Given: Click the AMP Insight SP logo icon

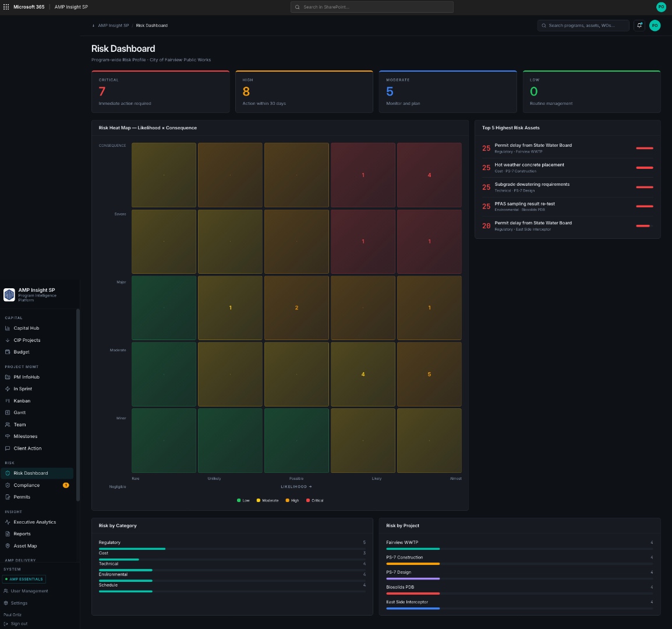Looking at the screenshot, I should point(9,295).
